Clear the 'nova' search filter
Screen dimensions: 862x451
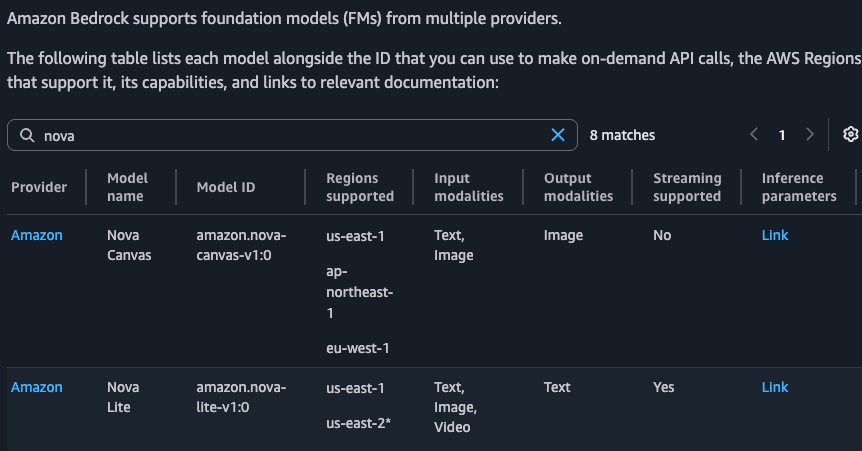558,135
